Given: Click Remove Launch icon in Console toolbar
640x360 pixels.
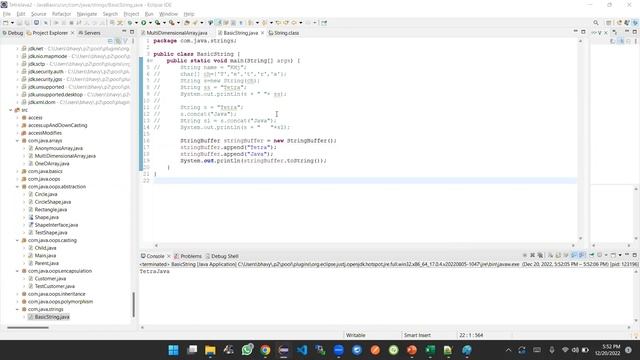Looking at the screenshot, I should point(532,256).
